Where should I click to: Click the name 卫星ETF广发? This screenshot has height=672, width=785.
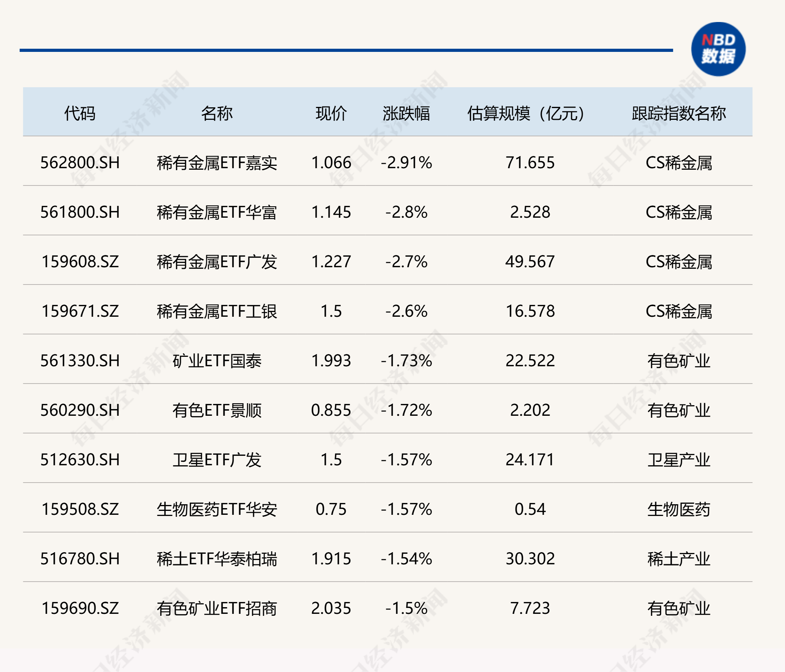[217, 460]
